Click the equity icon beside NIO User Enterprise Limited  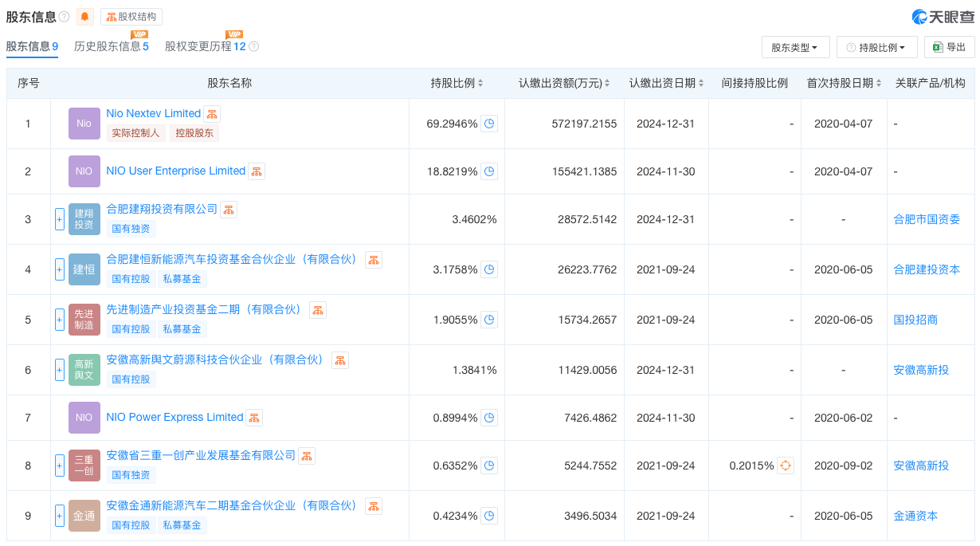[256, 171]
